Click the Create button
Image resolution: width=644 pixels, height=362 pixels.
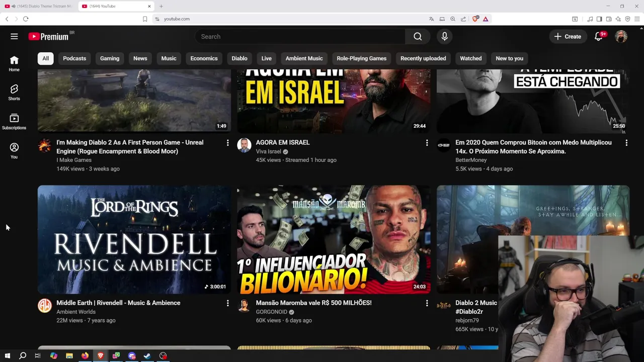click(568, 36)
